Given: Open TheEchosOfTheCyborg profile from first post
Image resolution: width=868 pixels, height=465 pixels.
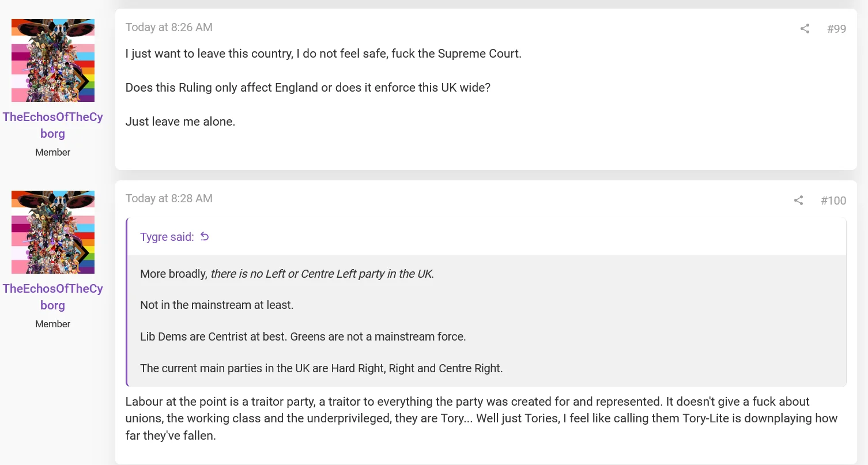Looking at the screenshot, I should pyautogui.click(x=53, y=125).
